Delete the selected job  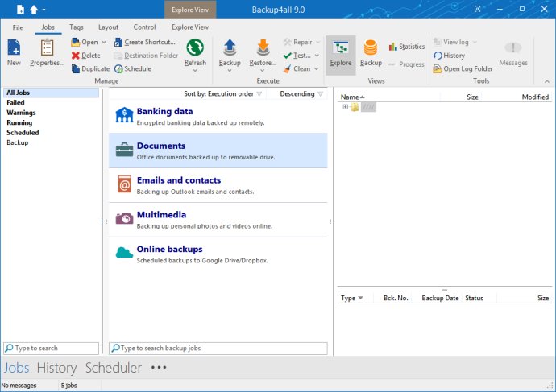[x=85, y=56]
